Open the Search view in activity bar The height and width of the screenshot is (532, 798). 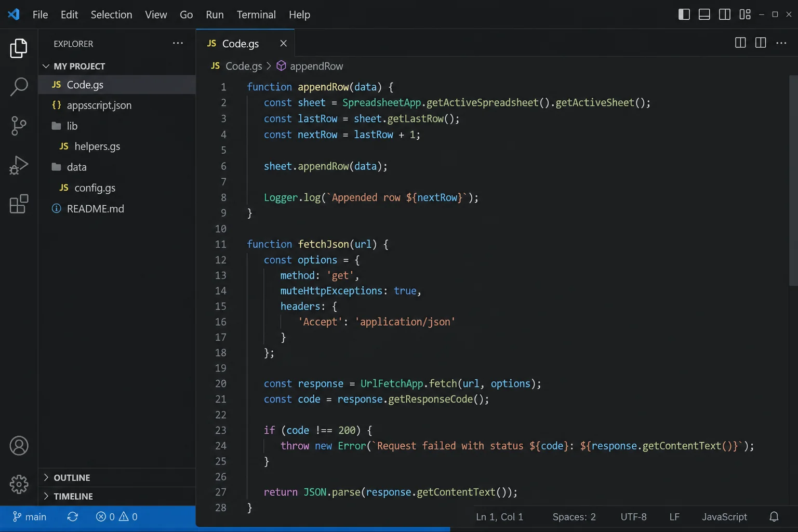click(x=19, y=87)
